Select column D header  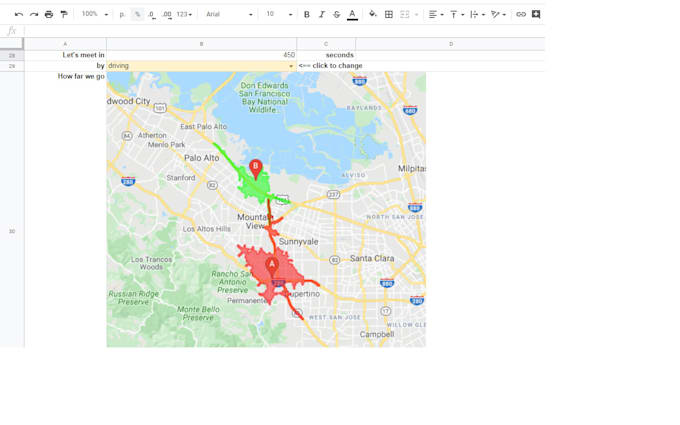(x=450, y=44)
